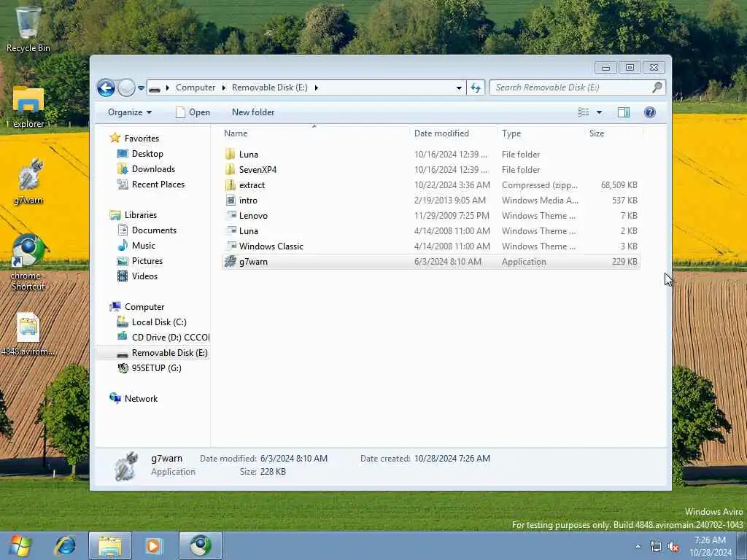Click the search magnifier icon
The image size is (747, 560).
657,87
